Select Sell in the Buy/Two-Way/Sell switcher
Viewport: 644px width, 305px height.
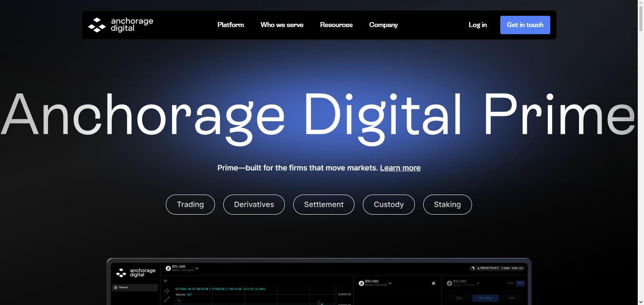click(x=512, y=298)
